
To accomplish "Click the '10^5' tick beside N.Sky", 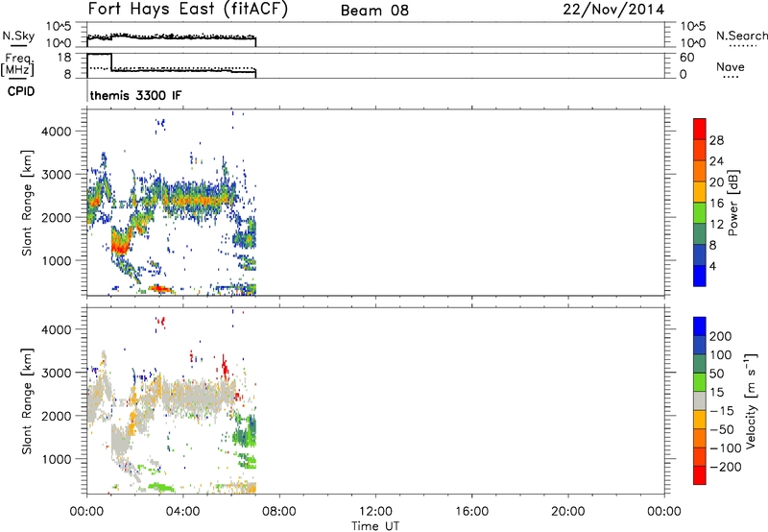I will click(60, 27).
